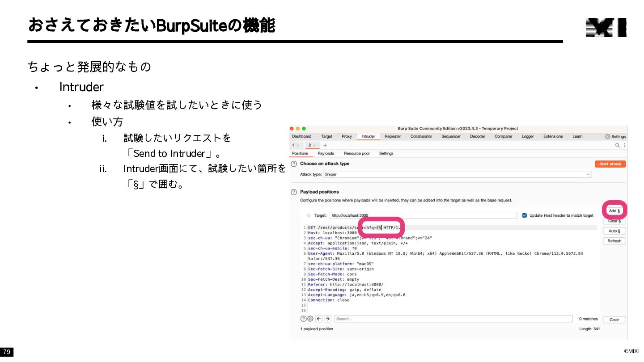Click the magnifier search icon beside Intruder tabs

pyautogui.click(x=618, y=145)
